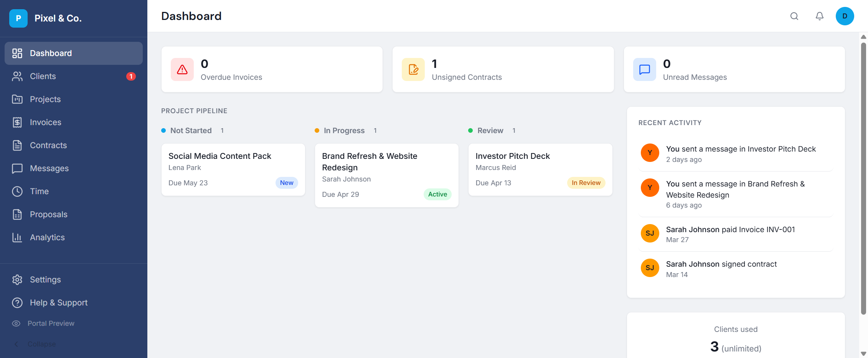The width and height of the screenshot is (868, 358).
Task: Click the Overdue Invoices warning icon
Action: [x=182, y=69]
